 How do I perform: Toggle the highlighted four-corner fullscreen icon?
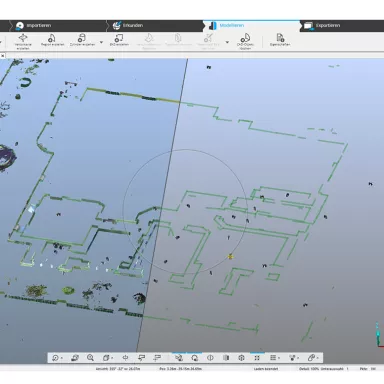(x=257, y=358)
